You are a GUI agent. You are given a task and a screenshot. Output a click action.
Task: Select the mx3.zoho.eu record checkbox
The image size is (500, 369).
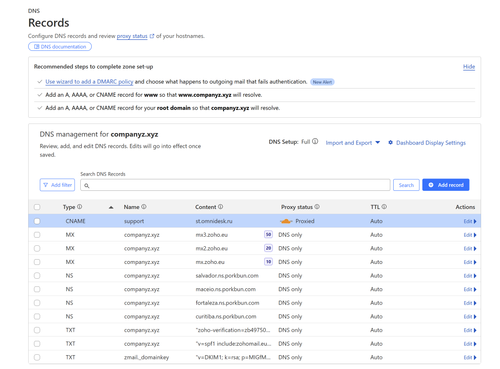[37, 235]
